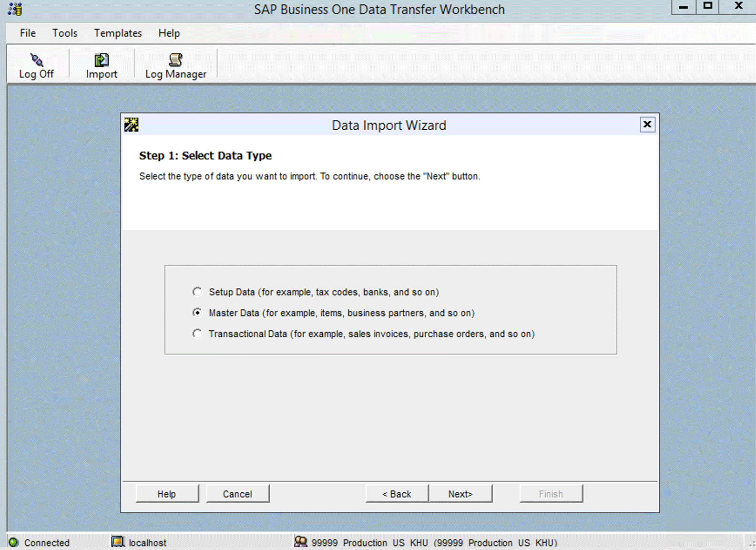Click the 'Connected' status text
Image resolution: width=756 pixels, height=550 pixels.
point(47,542)
